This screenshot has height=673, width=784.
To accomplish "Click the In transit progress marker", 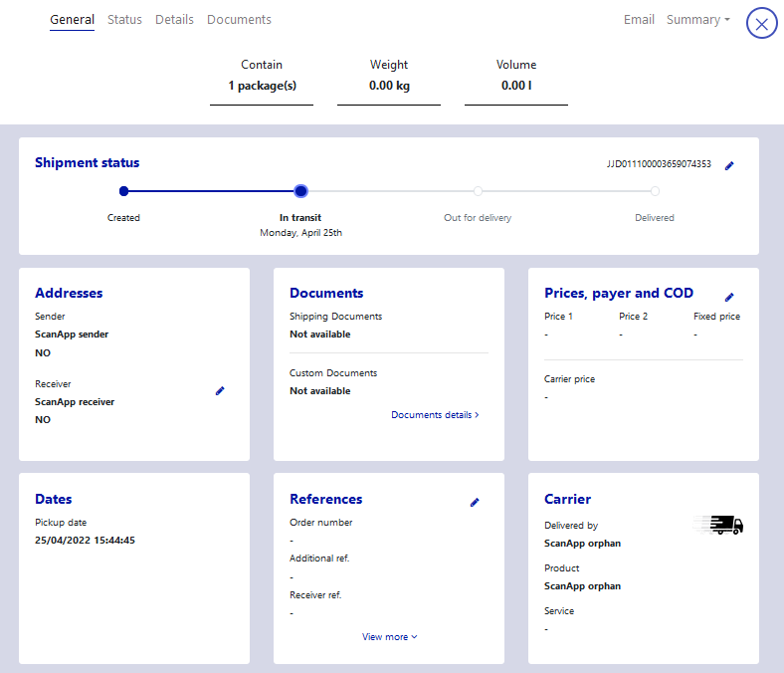I will 300,191.
